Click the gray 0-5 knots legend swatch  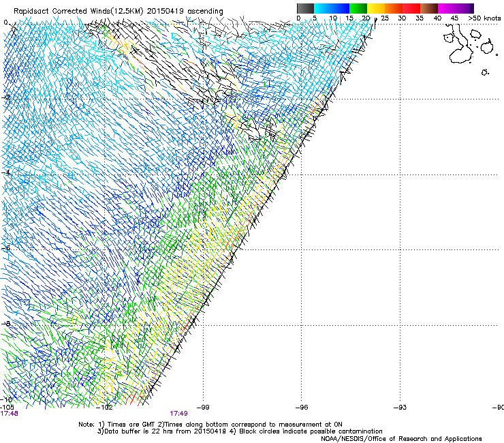305,8
